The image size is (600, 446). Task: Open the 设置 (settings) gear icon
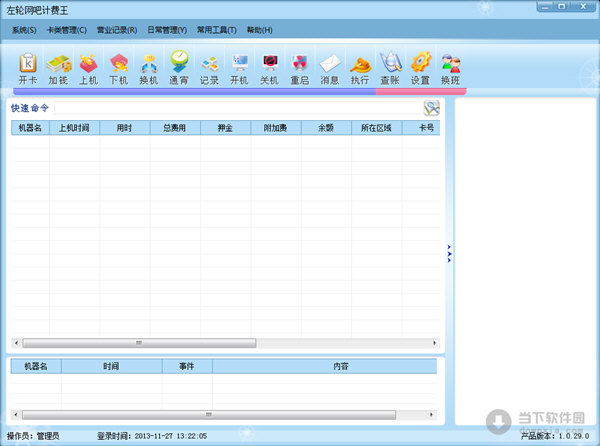click(x=420, y=67)
